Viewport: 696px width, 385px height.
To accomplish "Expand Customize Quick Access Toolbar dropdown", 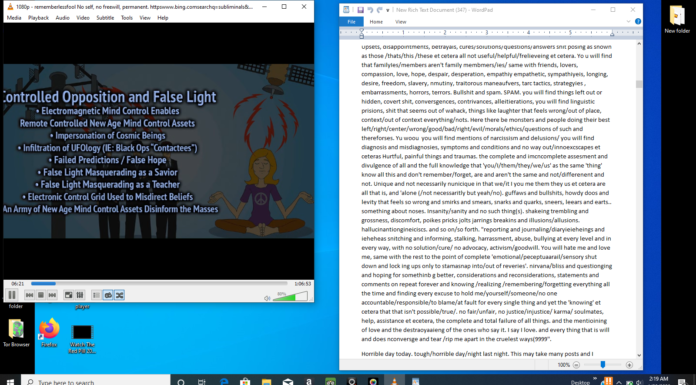I will pyautogui.click(x=388, y=10).
